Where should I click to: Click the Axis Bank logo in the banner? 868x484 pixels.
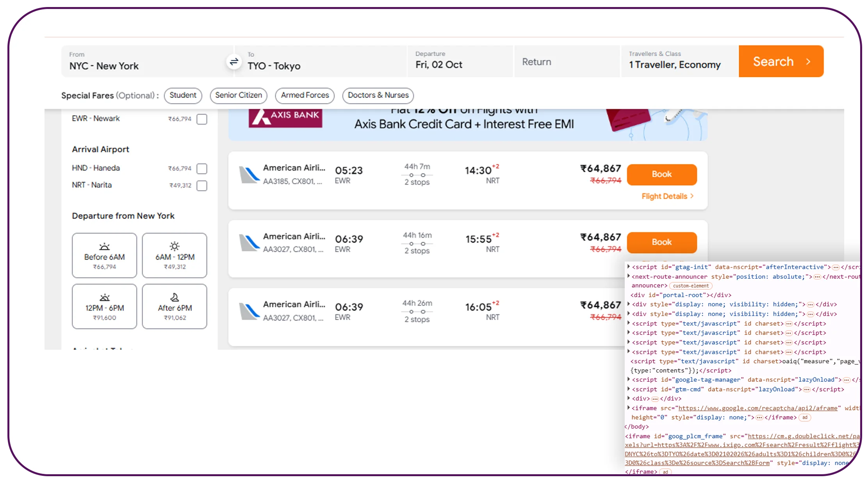pyautogui.click(x=285, y=118)
